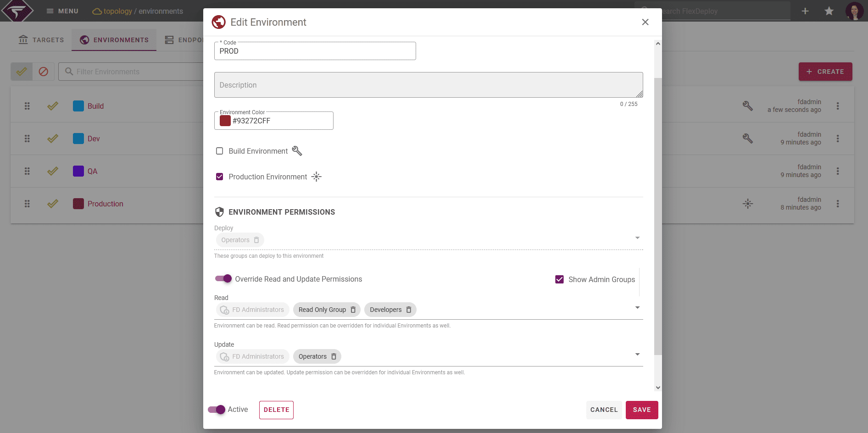Viewport: 868px width, 433px height.
Task: Click into the Description text area
Action: click(428, 85)
